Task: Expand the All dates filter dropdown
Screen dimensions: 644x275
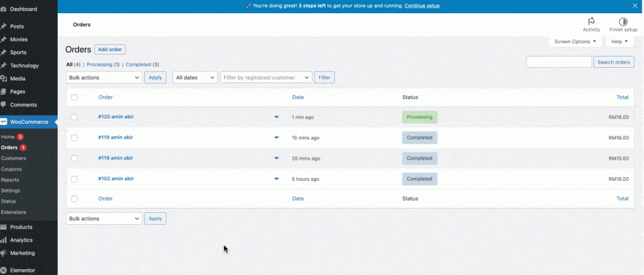Action: [x=195, y=77]
